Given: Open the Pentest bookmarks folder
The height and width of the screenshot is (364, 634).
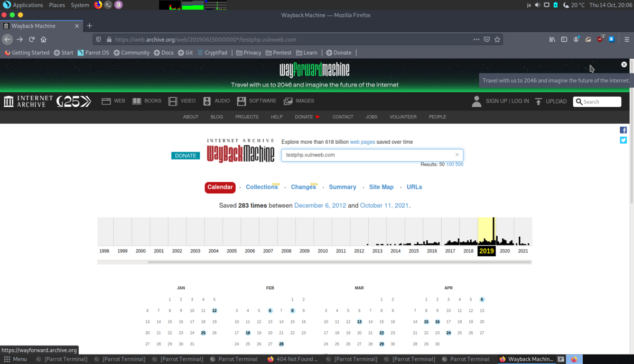Looking at the screenshot, I should pos(278,53).
